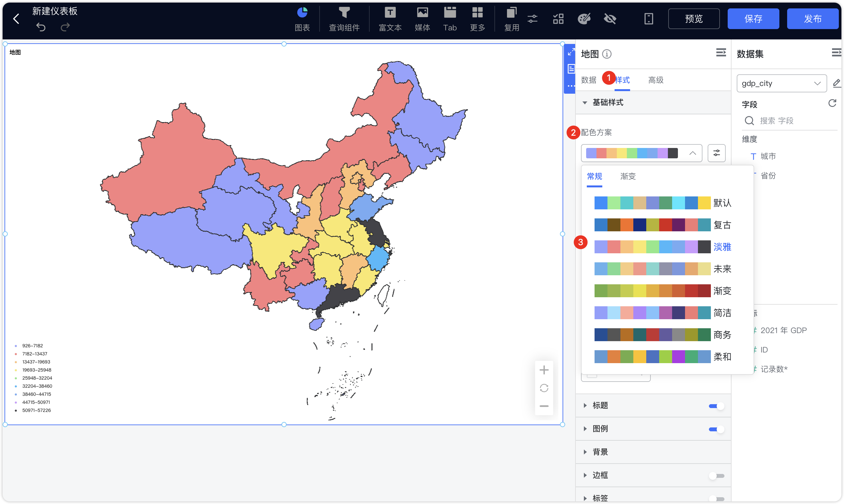
Task: Toggle the 图例 switch off
Action: [x=716, y=429]
